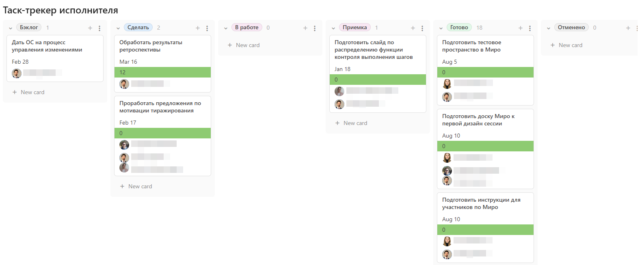644x265 pixels.
Task: Select the Отменено status tag
Action: [x=571, y=28]
